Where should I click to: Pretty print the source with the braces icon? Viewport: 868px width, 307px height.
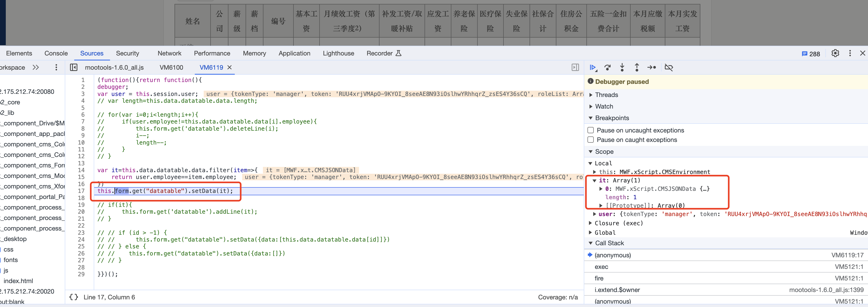[x=73, y=297]
